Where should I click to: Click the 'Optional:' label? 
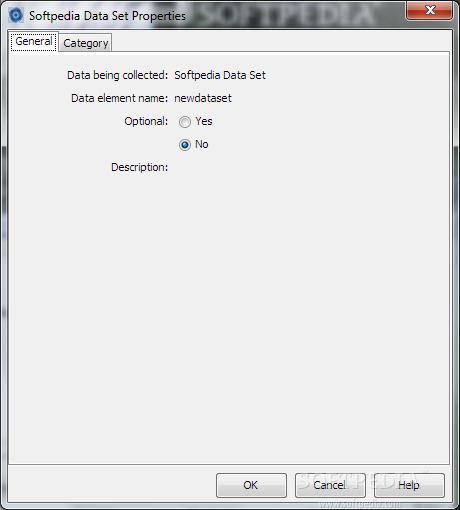click(146, 121)
